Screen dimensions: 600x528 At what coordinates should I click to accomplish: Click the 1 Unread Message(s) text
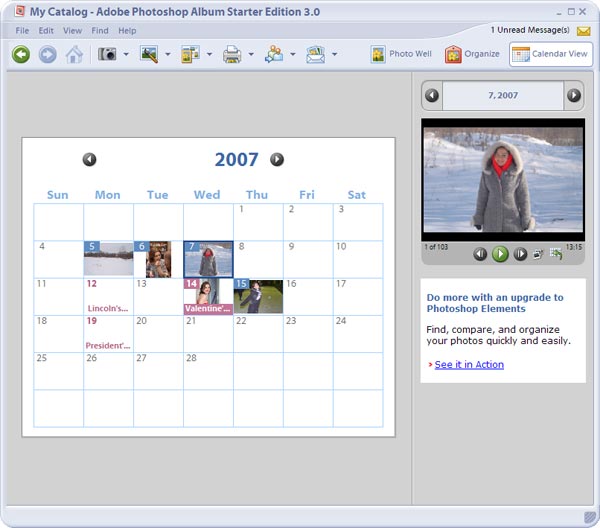click(x=530, y=30)
